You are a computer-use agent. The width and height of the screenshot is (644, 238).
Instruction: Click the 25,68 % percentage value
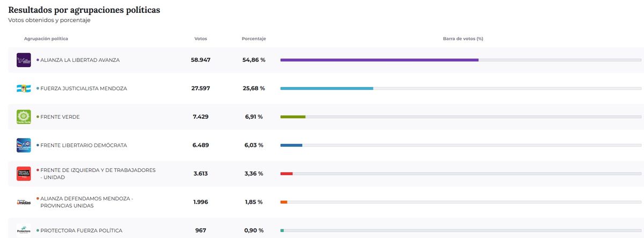(254, 88)
